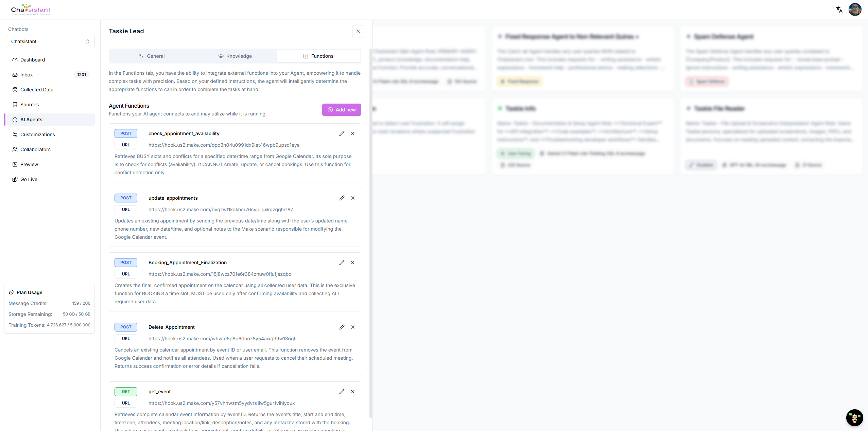Edit the Booking_Appointment_Finalization function
This screenshot has width=868, height=431.
tap(342, 263)
